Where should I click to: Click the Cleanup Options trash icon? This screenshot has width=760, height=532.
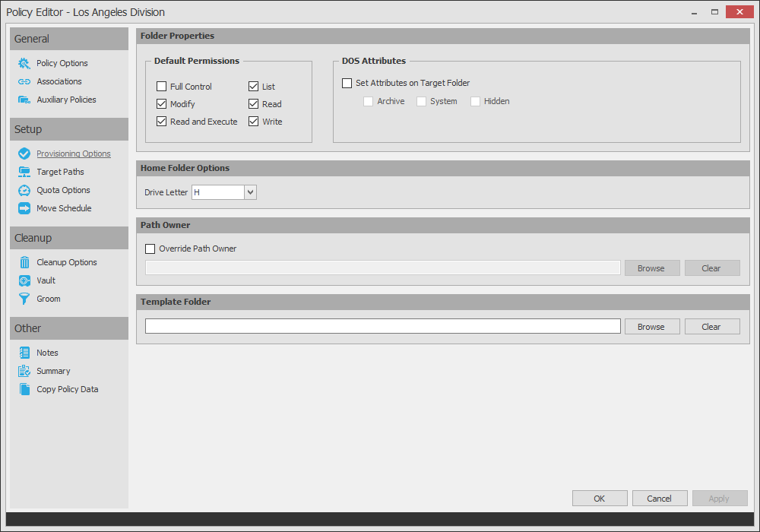pos(24,262)
